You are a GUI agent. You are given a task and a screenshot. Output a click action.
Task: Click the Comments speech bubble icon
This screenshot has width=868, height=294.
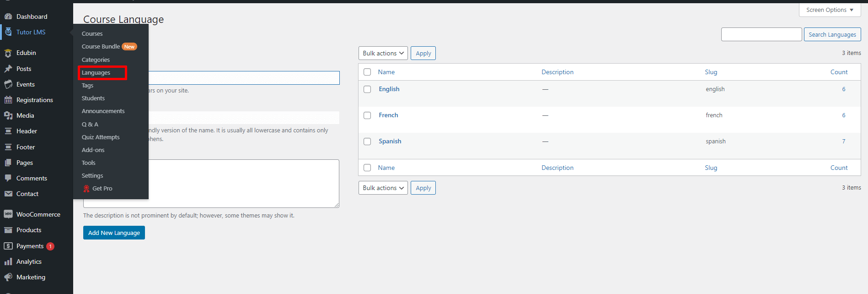pyautogui.click(x=8, y=178)
